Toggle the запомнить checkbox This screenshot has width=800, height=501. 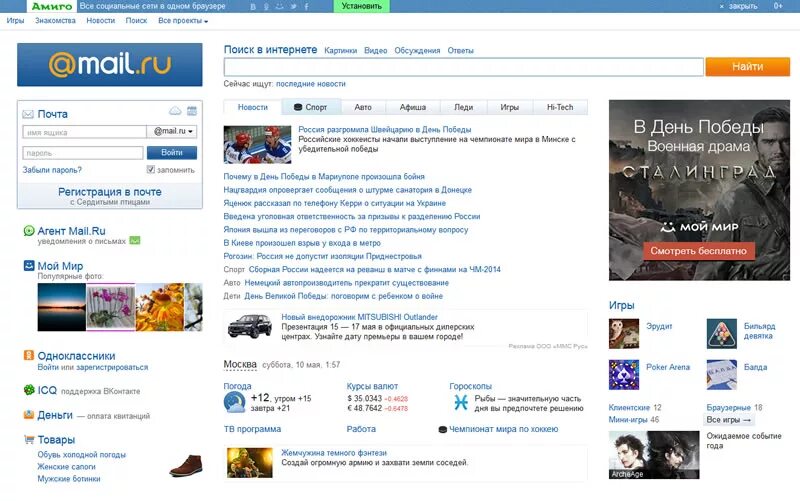click(x=151, y=169)
